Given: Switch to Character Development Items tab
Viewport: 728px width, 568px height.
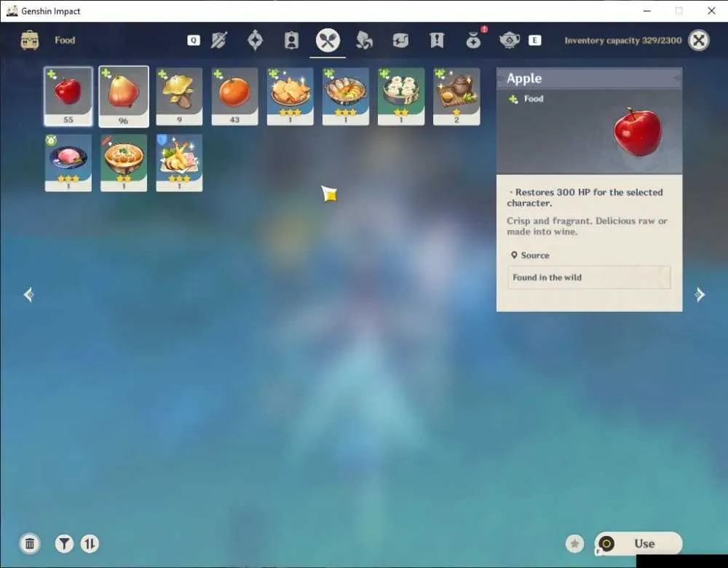Looking at the screenshot, I should pyautogui.click(x=291, y=40).
